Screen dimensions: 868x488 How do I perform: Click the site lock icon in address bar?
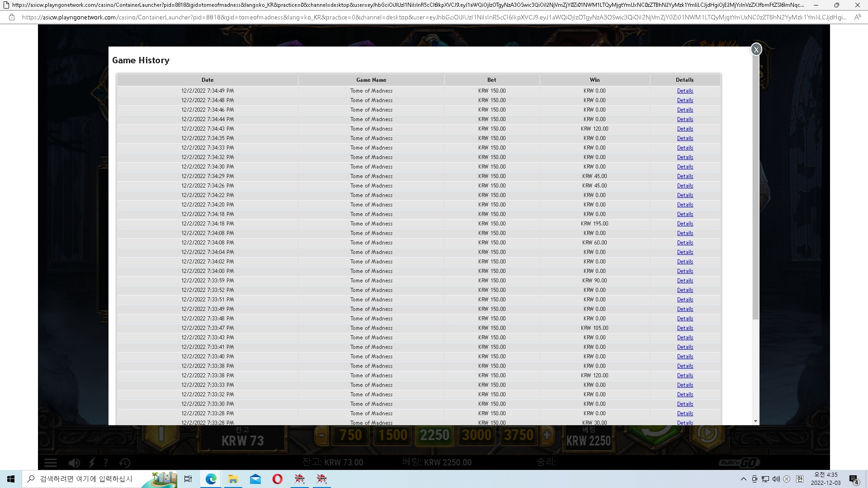[12, 17]
